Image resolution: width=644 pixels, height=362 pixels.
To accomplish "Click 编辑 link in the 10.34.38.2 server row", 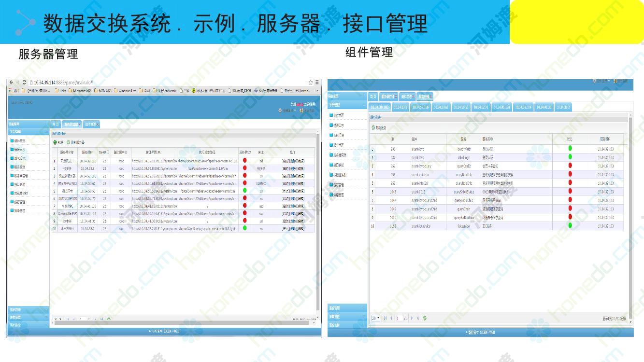I will coord(301,229).
